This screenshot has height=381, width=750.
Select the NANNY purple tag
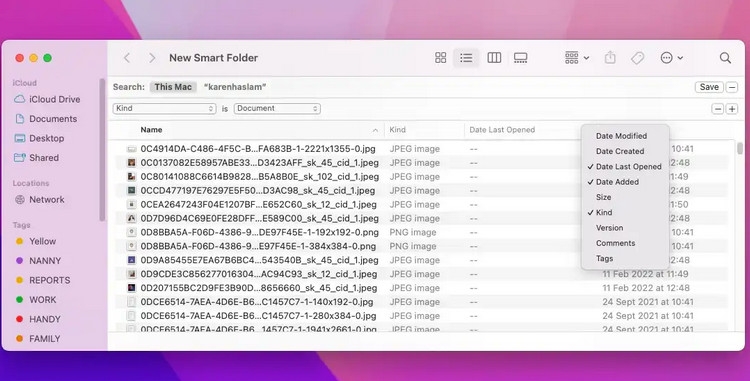pos(38,261)
